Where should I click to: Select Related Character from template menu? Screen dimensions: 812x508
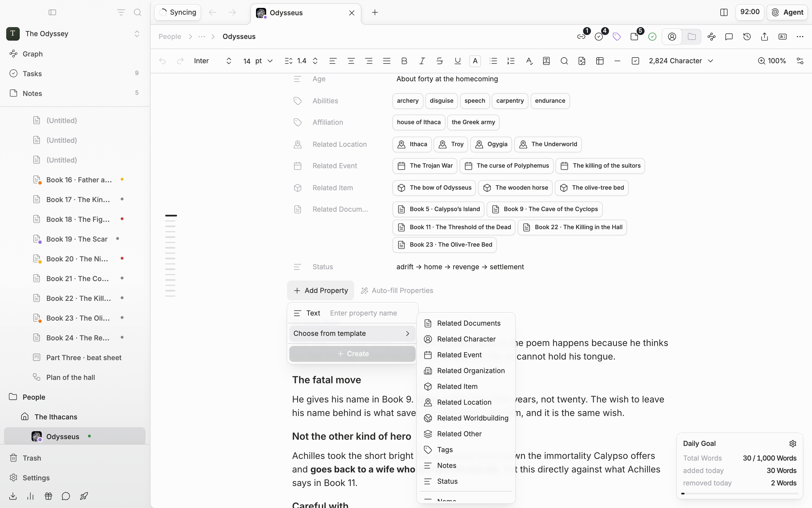click(x=466, y=339)
